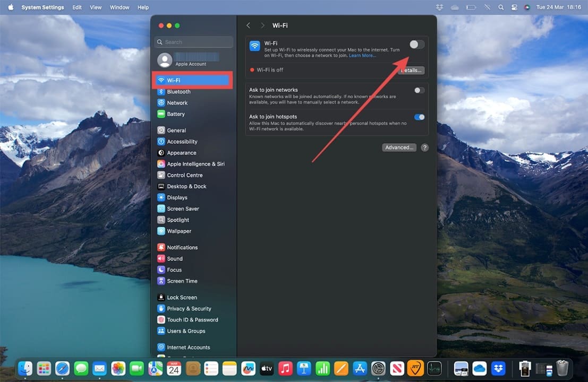Click the Lock Screen icon
Viewport: 588px width, 382px height.
(x=161, y=297)
